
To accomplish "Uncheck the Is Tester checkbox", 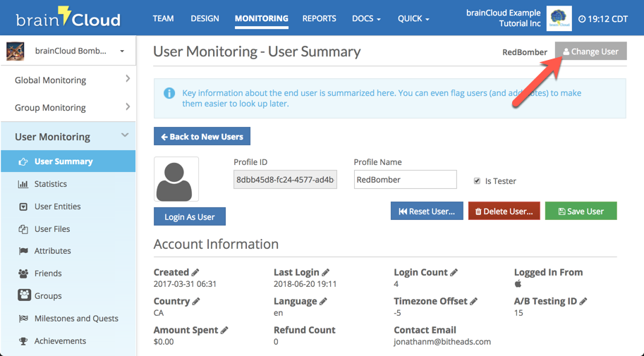I will pos(477,181).
